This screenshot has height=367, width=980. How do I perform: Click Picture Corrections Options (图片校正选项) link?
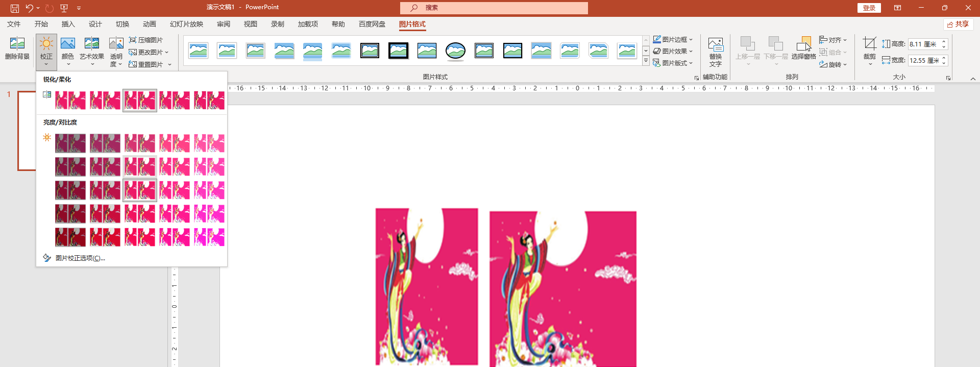pos(80,258)
